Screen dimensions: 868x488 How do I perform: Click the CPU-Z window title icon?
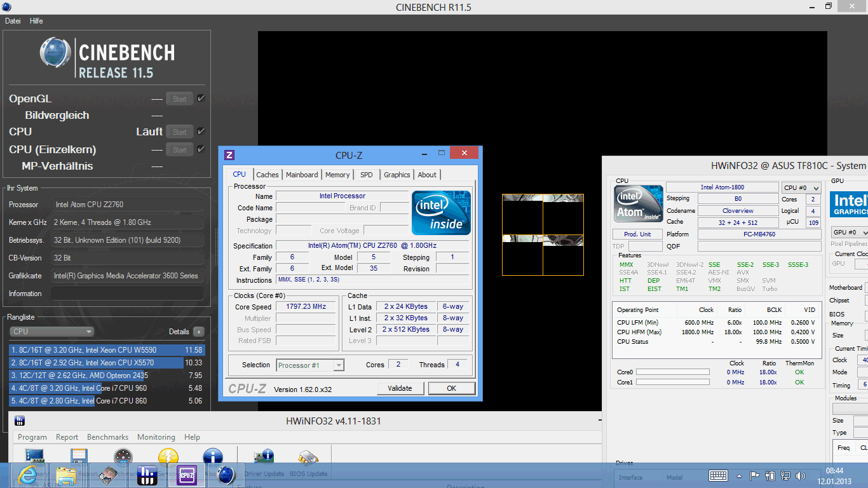coord(229,155)
